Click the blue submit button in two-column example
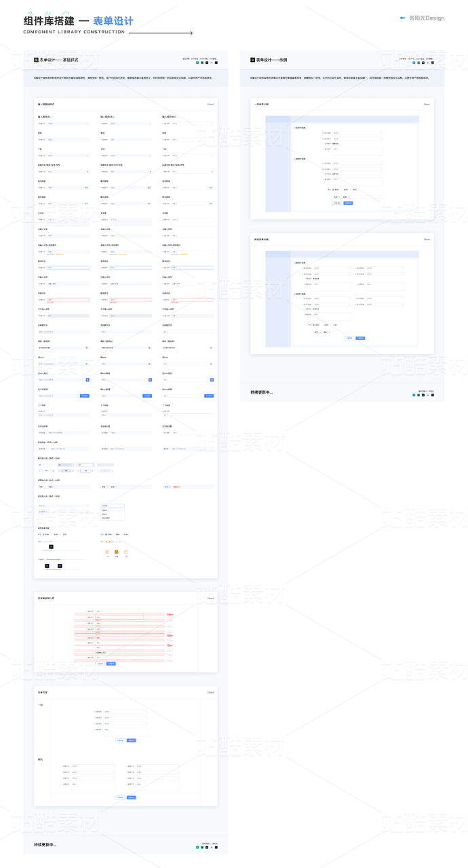The width and height of the screenshot is (468, 868). click(x=360, y=338)
